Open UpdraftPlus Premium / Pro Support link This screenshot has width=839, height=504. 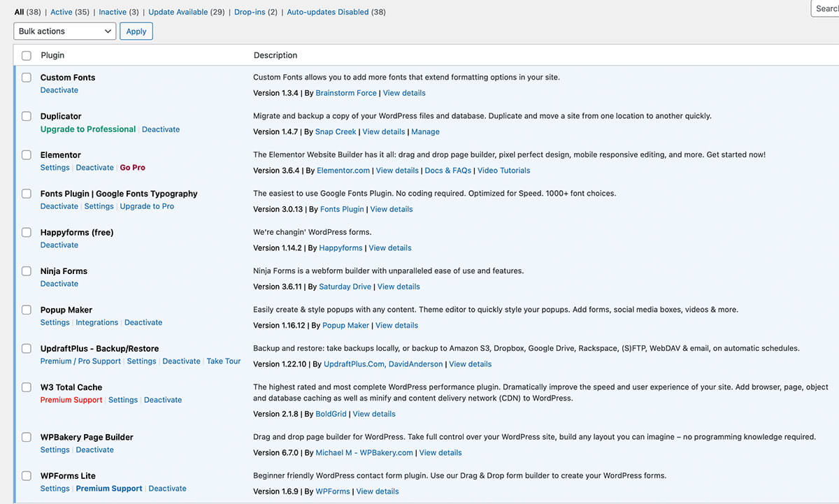click(80, 361)
